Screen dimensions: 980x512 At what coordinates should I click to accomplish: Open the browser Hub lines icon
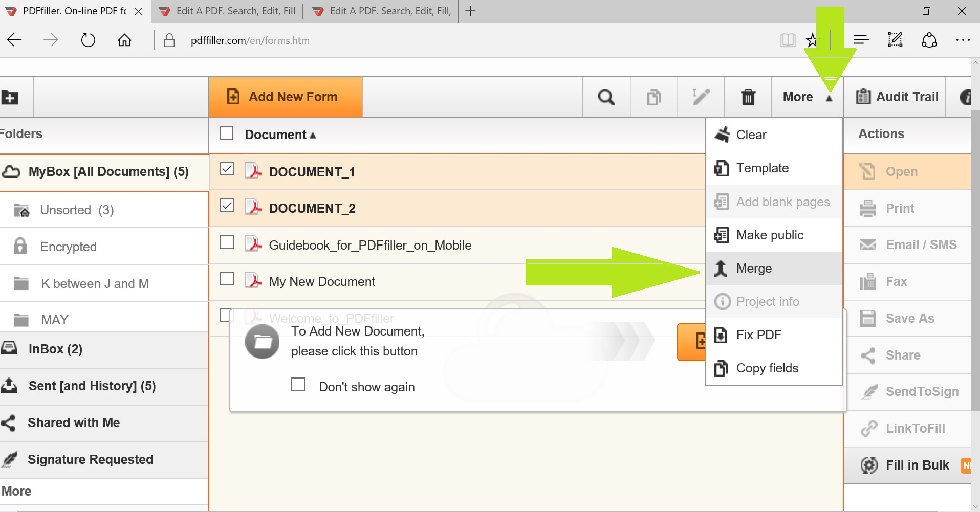click(x=862, y=40)
